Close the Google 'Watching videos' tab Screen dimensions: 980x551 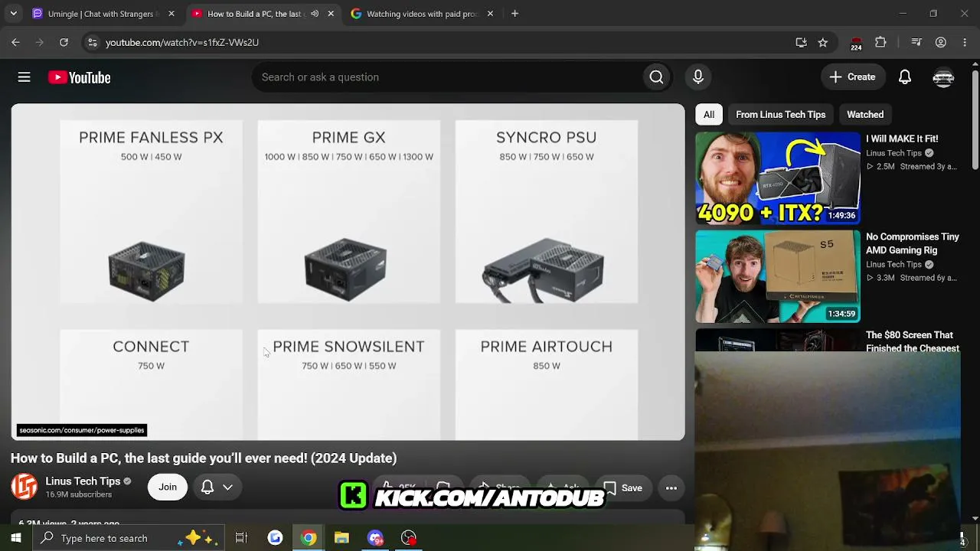pyautogui.click(x=490, y=14)
